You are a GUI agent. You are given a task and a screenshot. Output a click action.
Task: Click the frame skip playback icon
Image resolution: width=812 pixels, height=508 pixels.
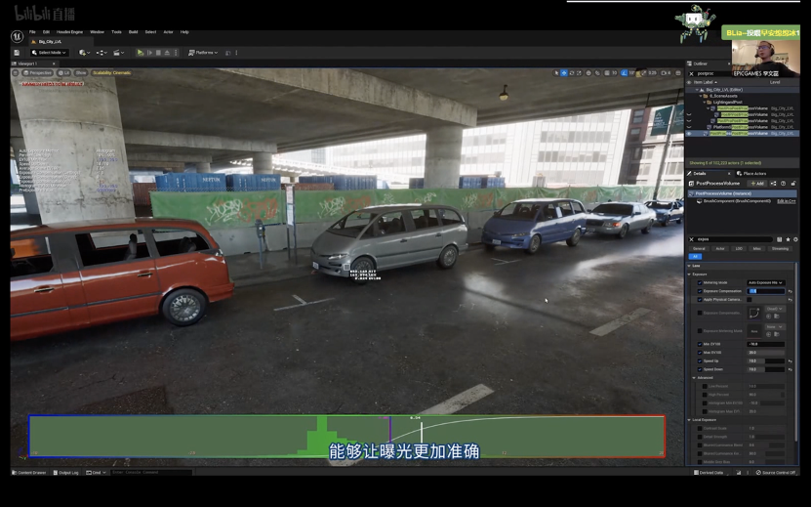click(x=149, y=53)
